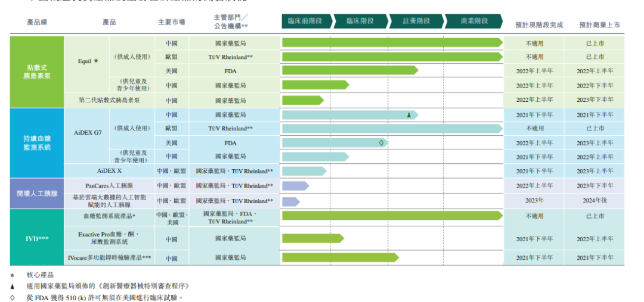Click the PanCares人工胰腺 progress bar
Viewport: 644px width, 302px height.
click(295, 185)
